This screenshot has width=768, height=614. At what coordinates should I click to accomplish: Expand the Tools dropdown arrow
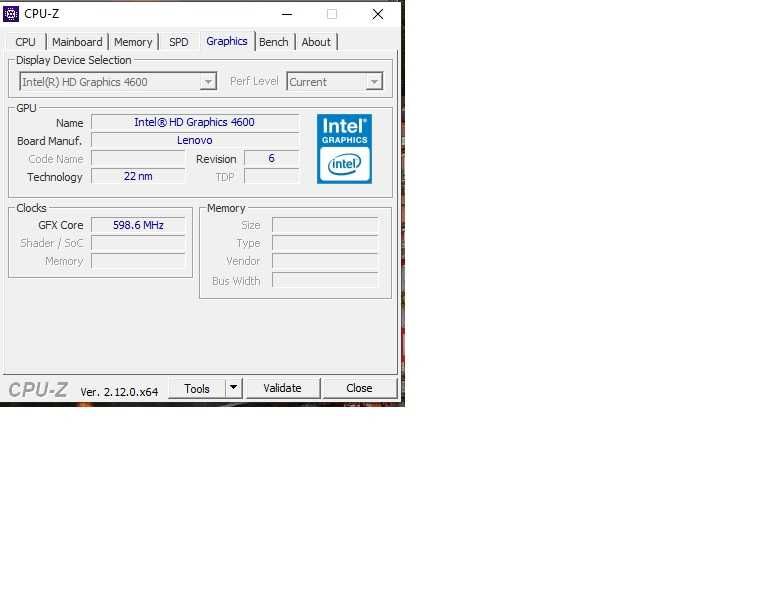(234, 388)
